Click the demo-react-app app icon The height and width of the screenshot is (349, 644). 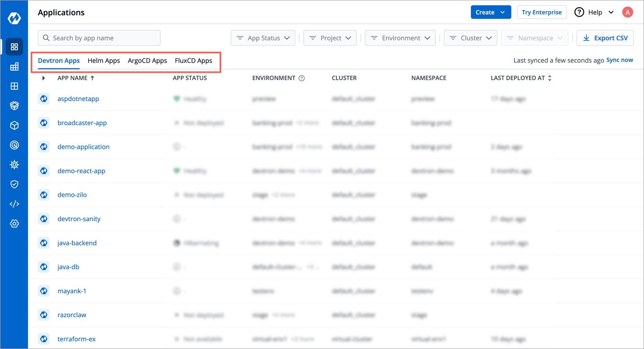pyautogui.click(x=44, y=171)
